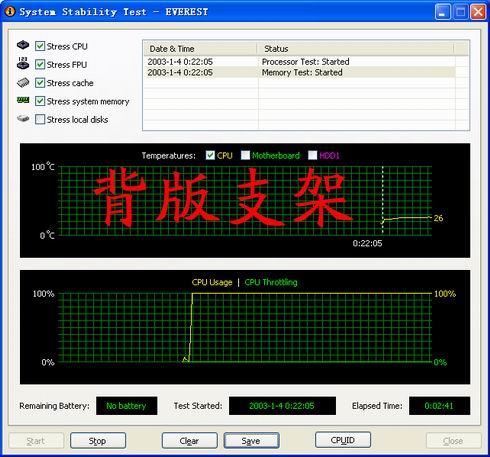Show the Motherboard temperature on graph
Viewport: 490px width, 457px height.
(245, 155)
